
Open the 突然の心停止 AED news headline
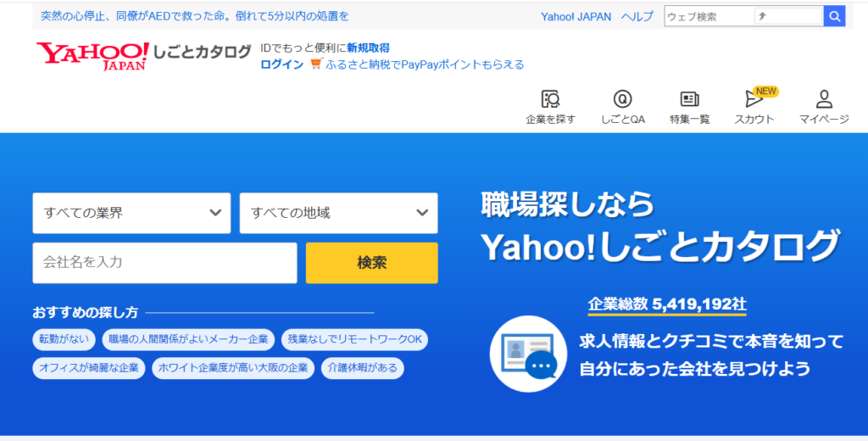coord(195,17)
